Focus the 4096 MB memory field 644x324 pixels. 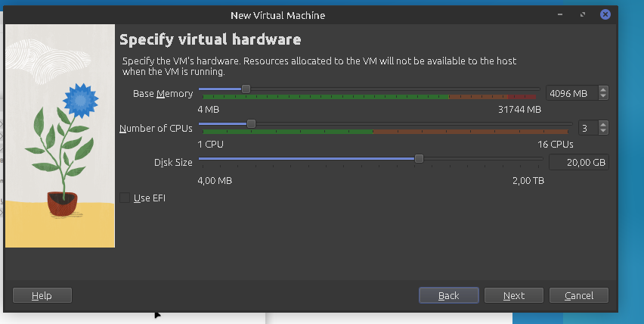pos(571,93)
